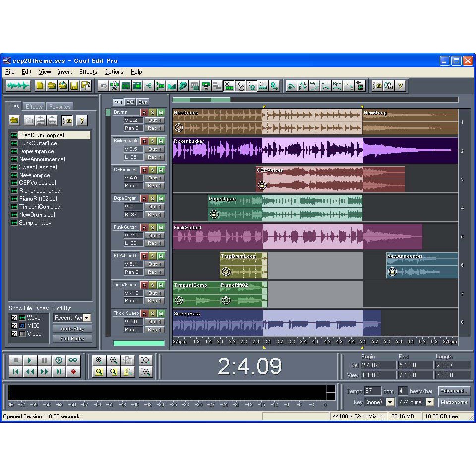
Task: Open the Options menu
Action: pos(114,72)
